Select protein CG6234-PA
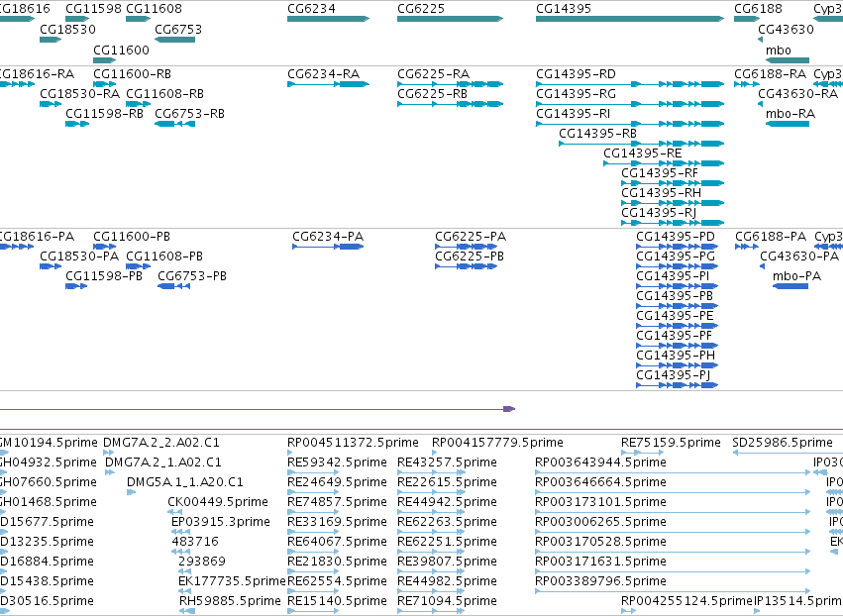Image resolution: width=843 pixels, height=616 pixels. tap(328, 237)
